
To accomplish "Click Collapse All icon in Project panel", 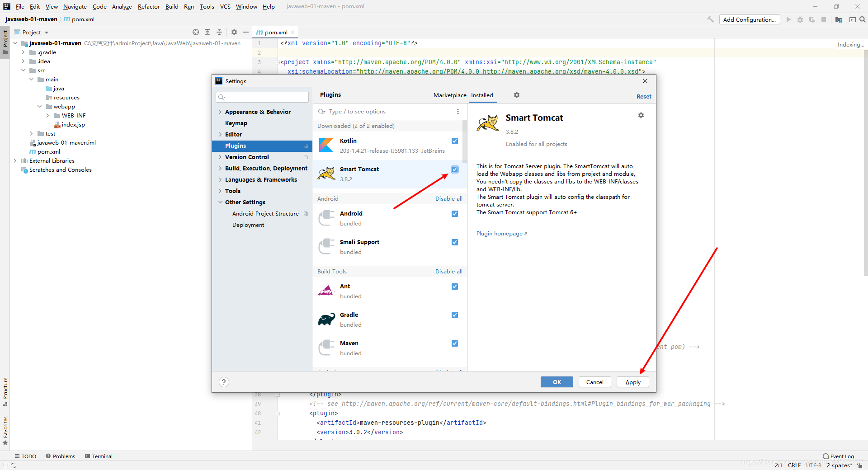I will 219,32.
